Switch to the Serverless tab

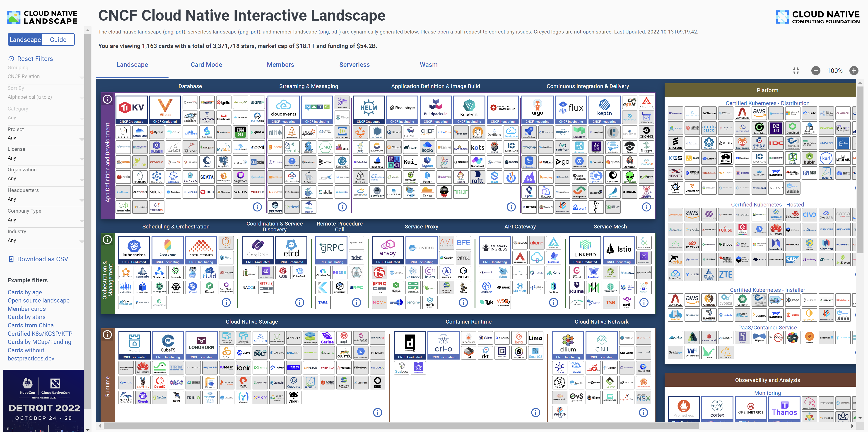(x=354, y=65)
